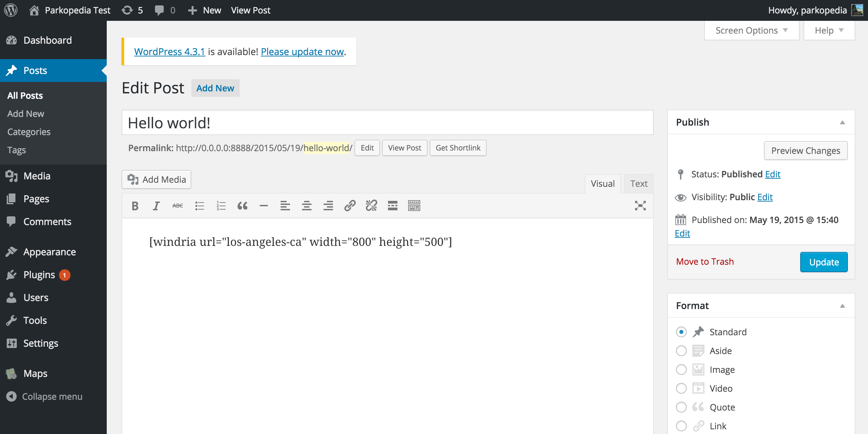Image resolution: width=868 pixels, height=434 pixels.
Task: Toggle the toolbar kitchen sink
Action: (x=414, y=206)
